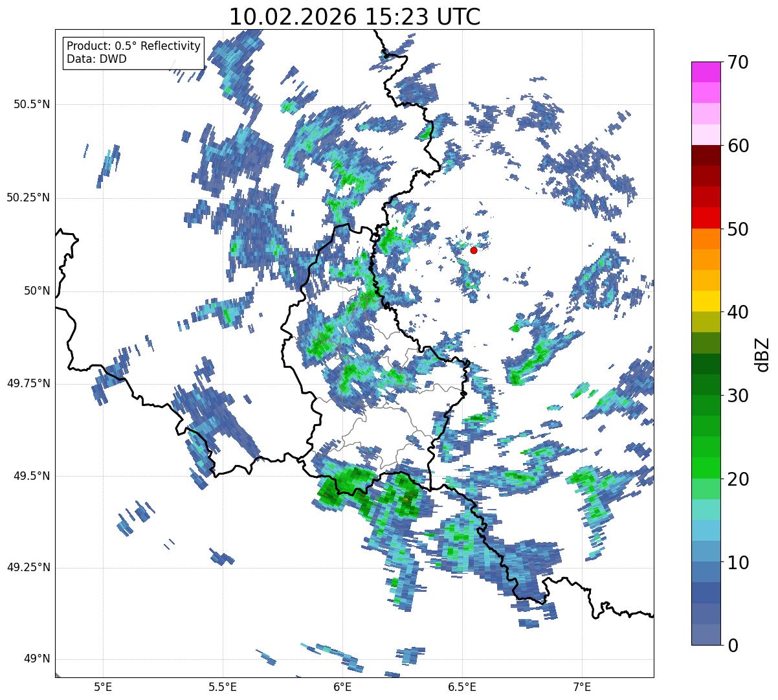This screenshot has width=778, height=700.
Task: Click the 'dBZ' colorbar axis label
Action: 764,354
